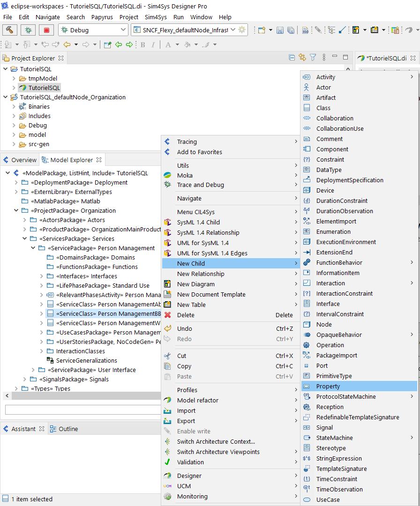Click the Delete red cross icon in context menu
Viewport: 420px width, 506px height.
[x=167, y=315]
